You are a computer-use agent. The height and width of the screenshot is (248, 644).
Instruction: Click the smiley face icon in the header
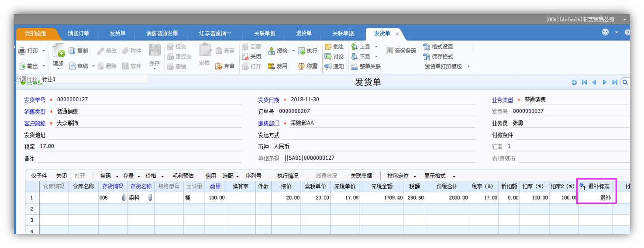click(x=605, y=32)
